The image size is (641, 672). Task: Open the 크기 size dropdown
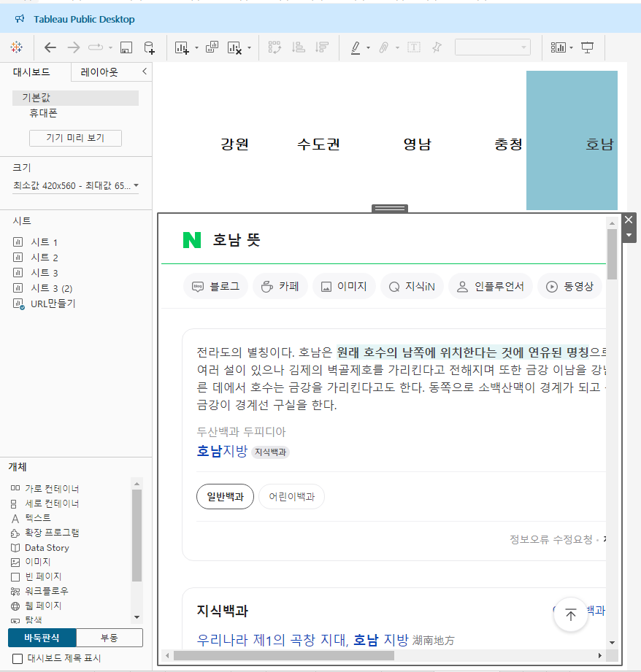75,185
